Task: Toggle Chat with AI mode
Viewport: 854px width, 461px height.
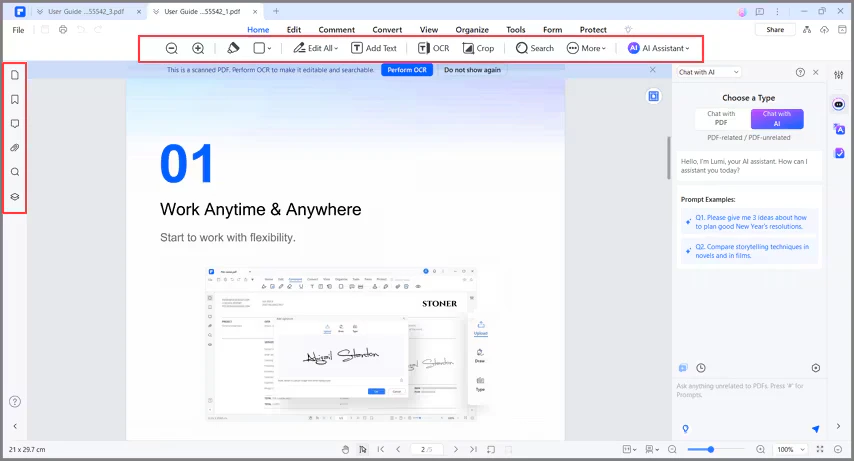Action: click(x=777, y=119)
